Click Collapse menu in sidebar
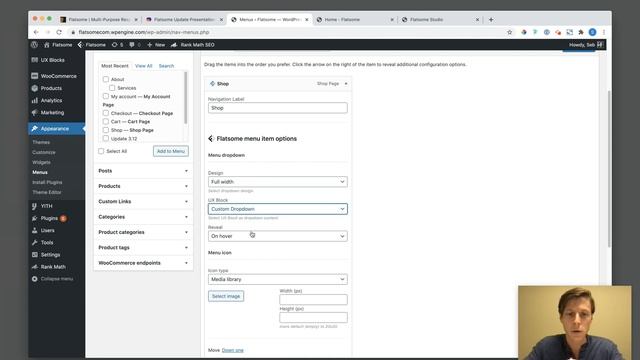 coord(56,279)
